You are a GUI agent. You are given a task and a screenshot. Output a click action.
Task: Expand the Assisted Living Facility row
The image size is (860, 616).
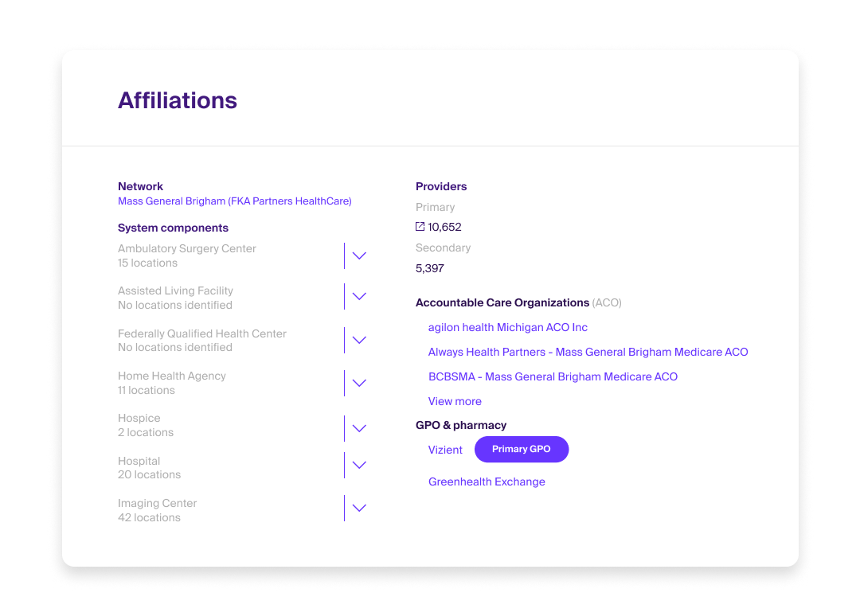point(359,297)
